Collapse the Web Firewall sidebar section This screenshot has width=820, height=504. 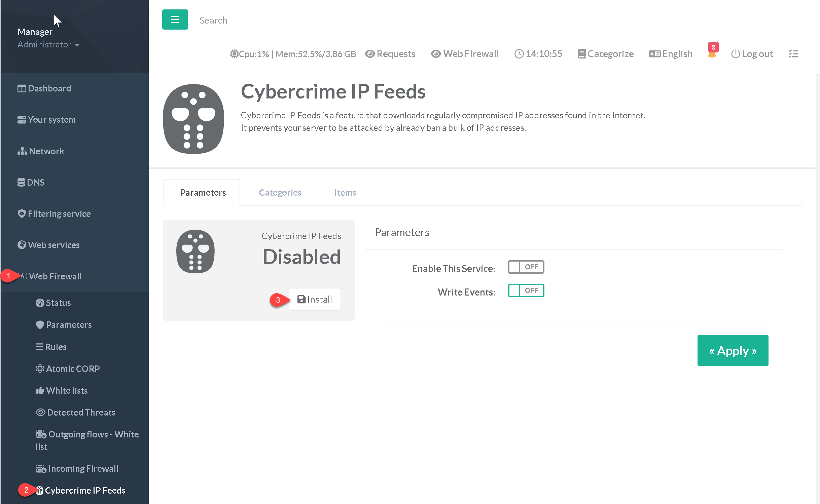(x=55, y=276)
